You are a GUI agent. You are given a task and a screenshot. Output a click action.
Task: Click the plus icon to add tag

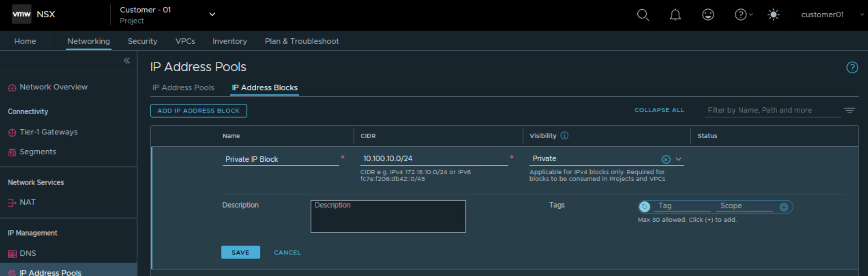click(x=784, y=207)
